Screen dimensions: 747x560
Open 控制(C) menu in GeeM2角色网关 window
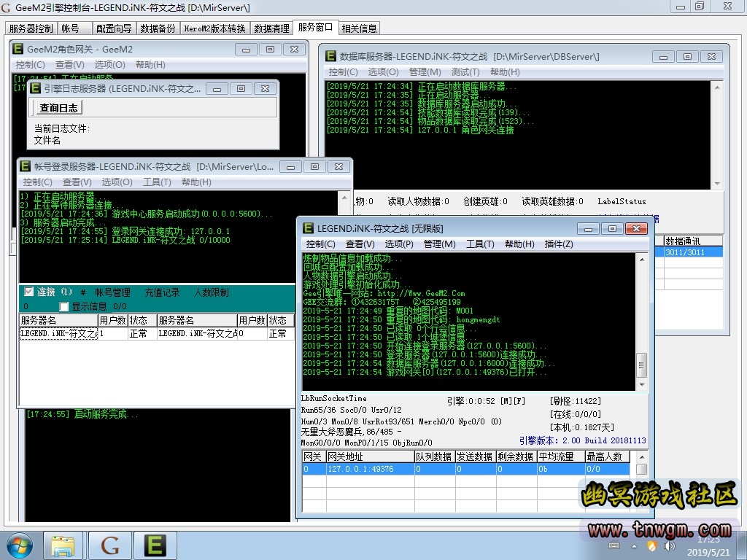tap(30, 64)
